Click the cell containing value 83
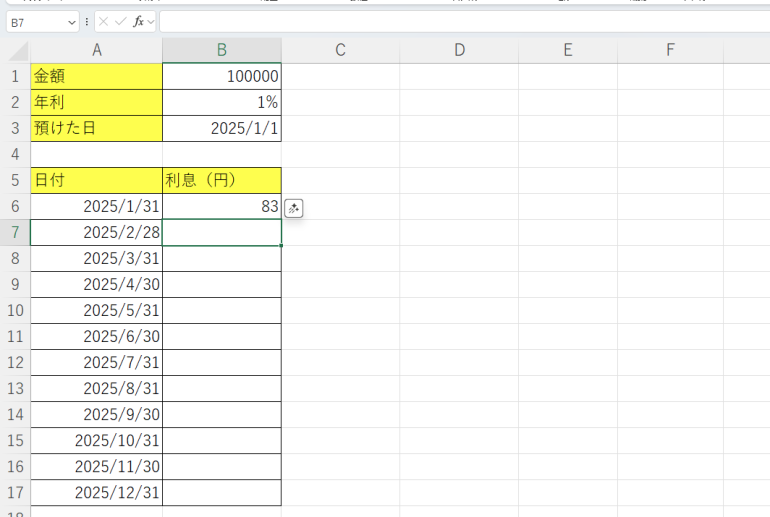Screen dimensions: 770x517 pyautogui.click(x=221, y=206)
